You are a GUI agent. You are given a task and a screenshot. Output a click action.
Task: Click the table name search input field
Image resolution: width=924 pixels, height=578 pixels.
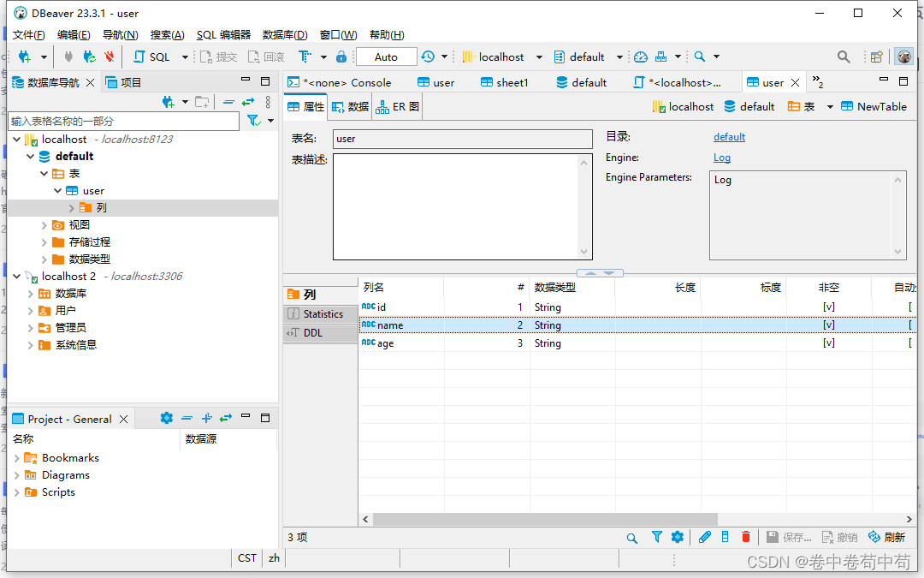[x=125, y=121]
